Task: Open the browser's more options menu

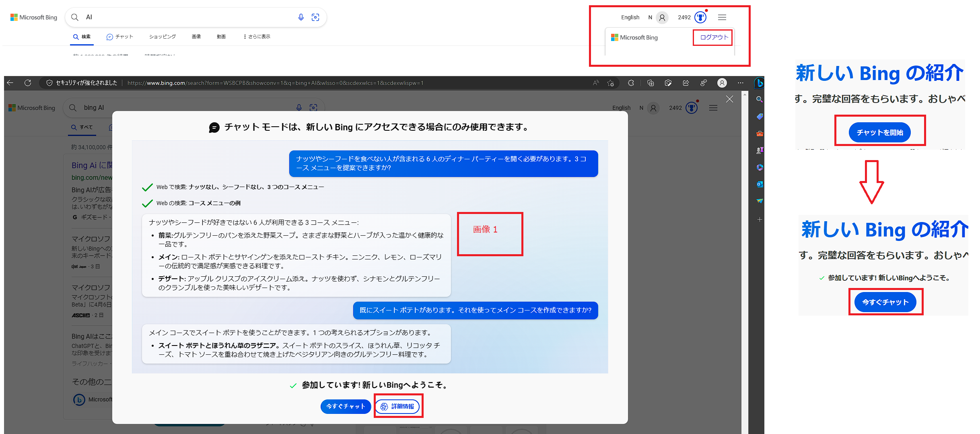Action: point(740,83)
